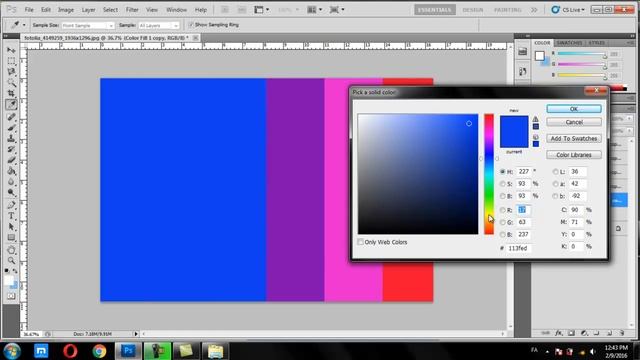Click the add layer style fx icon

(558, 333)
